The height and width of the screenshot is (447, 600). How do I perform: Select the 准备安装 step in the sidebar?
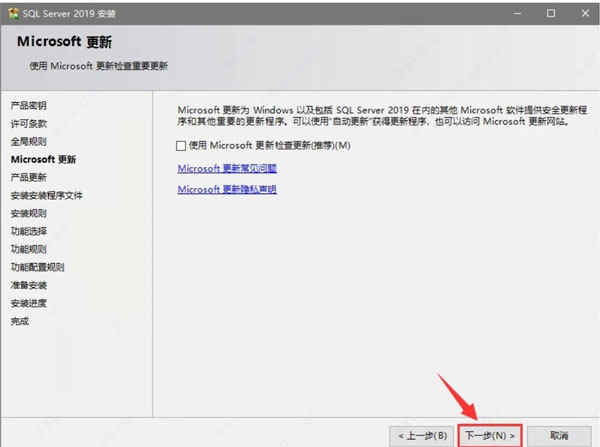pyautogui.click(x=29, y=285)
